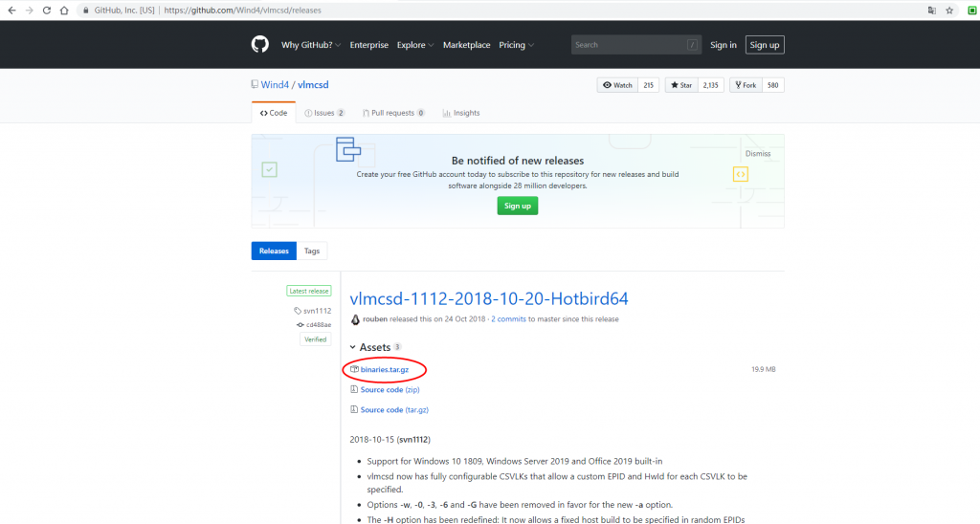Click slash shortcut icon in search box
The image size is (980, 524).
[x=693, y=44]
